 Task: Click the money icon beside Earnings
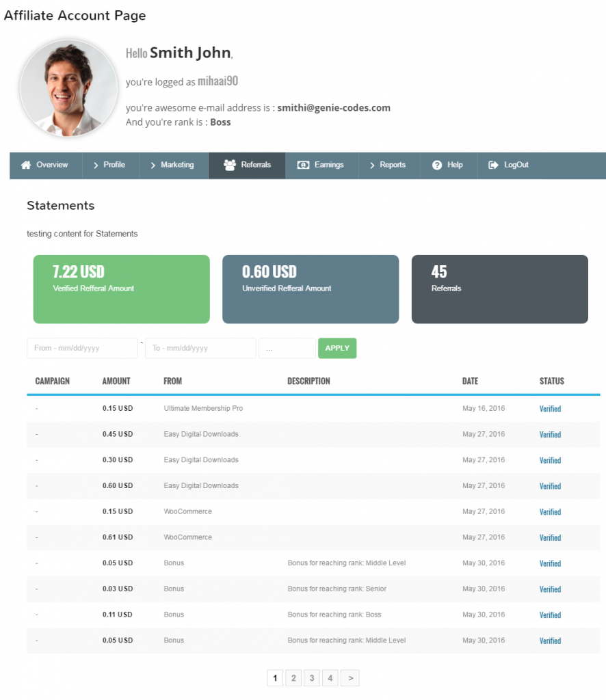[303, 165]
